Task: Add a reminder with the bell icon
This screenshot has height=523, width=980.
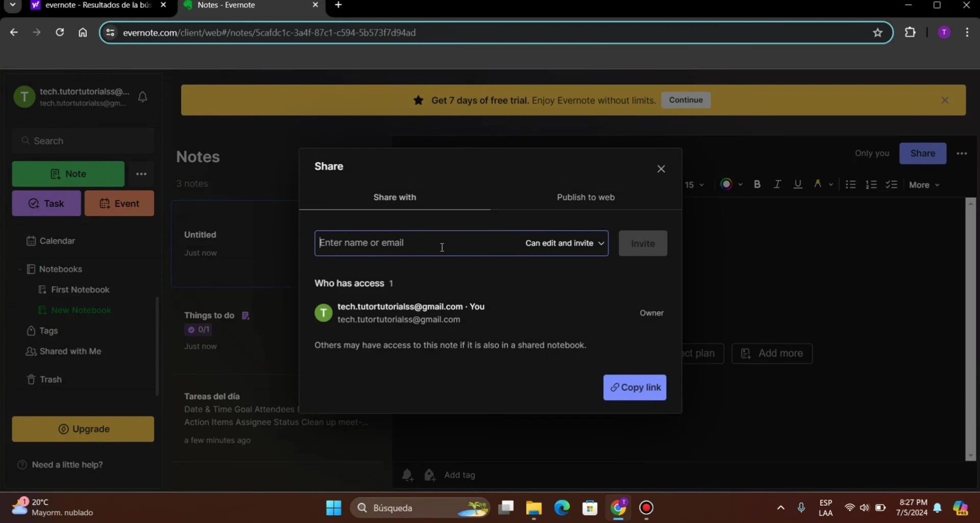Action: tap(407, 475)
